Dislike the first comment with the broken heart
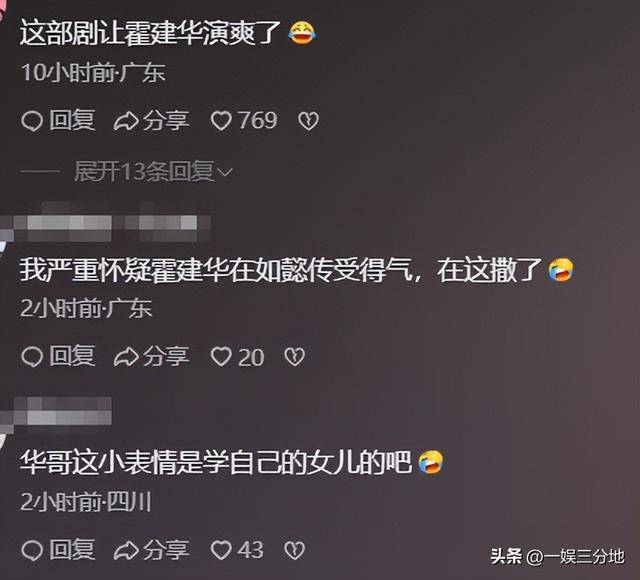The height and width of the screenshot is (580, 640). 308,121
